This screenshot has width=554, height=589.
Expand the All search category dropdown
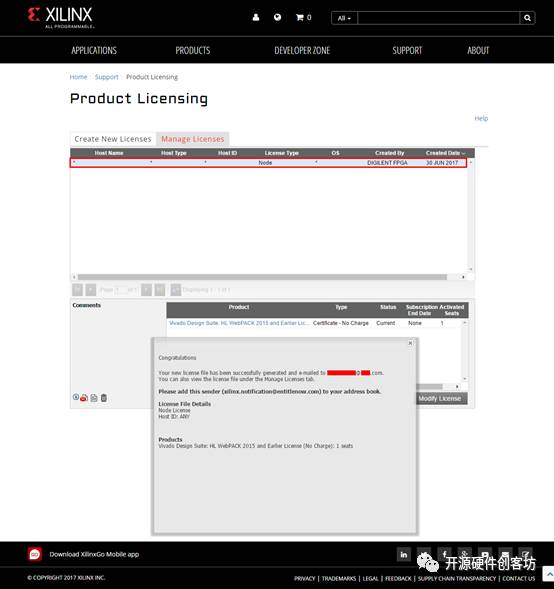point(344,18)
